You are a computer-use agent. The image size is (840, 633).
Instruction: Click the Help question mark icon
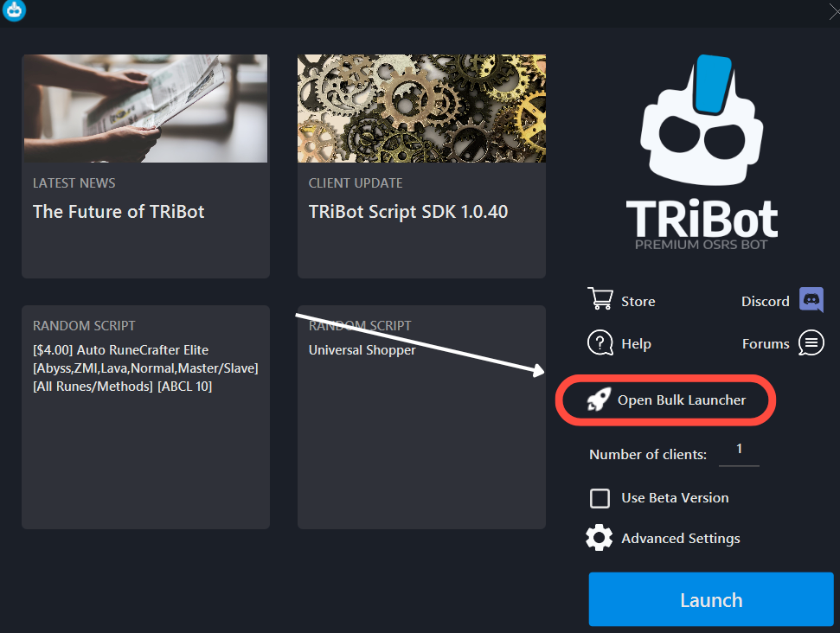click(600, 342)
